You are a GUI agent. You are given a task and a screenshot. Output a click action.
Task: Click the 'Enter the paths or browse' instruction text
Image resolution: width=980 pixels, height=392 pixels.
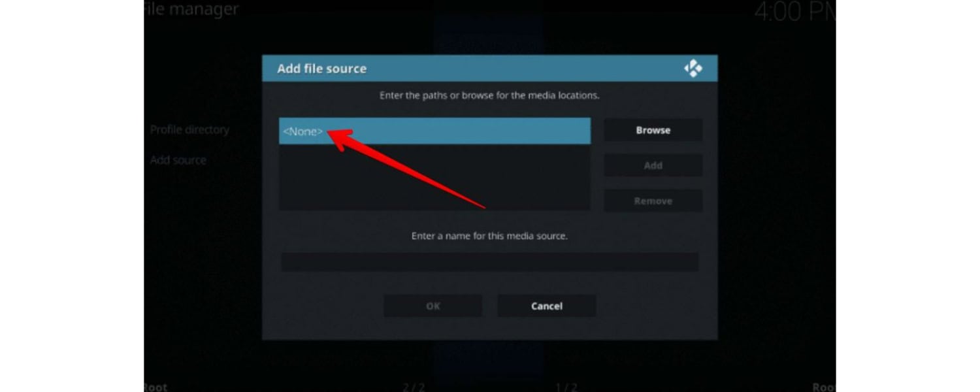(x=489, y=95)
